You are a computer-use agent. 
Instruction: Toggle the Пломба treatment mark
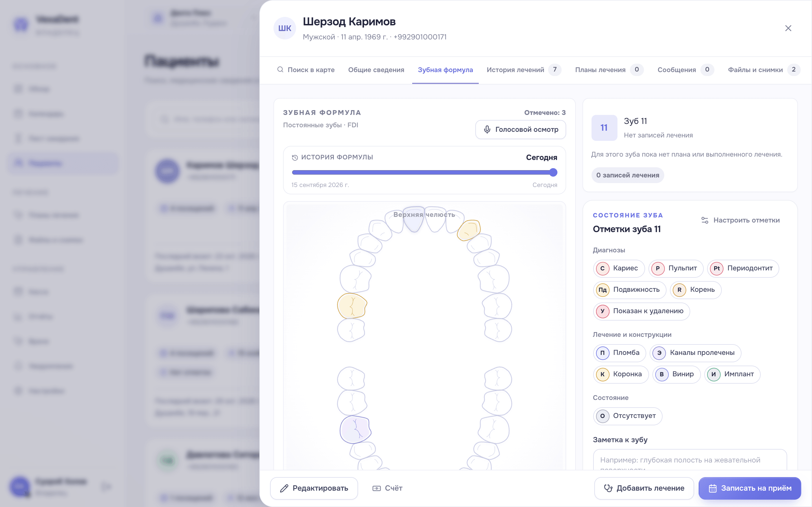619,353
